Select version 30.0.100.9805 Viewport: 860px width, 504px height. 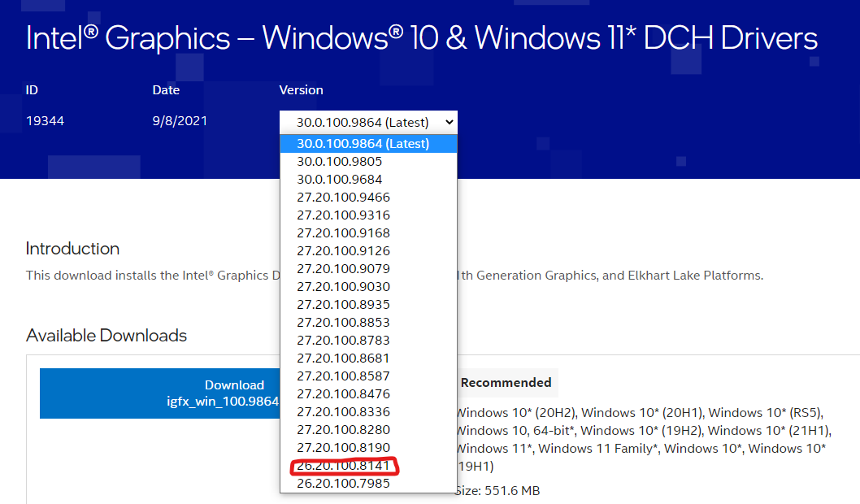pos(368,161)
